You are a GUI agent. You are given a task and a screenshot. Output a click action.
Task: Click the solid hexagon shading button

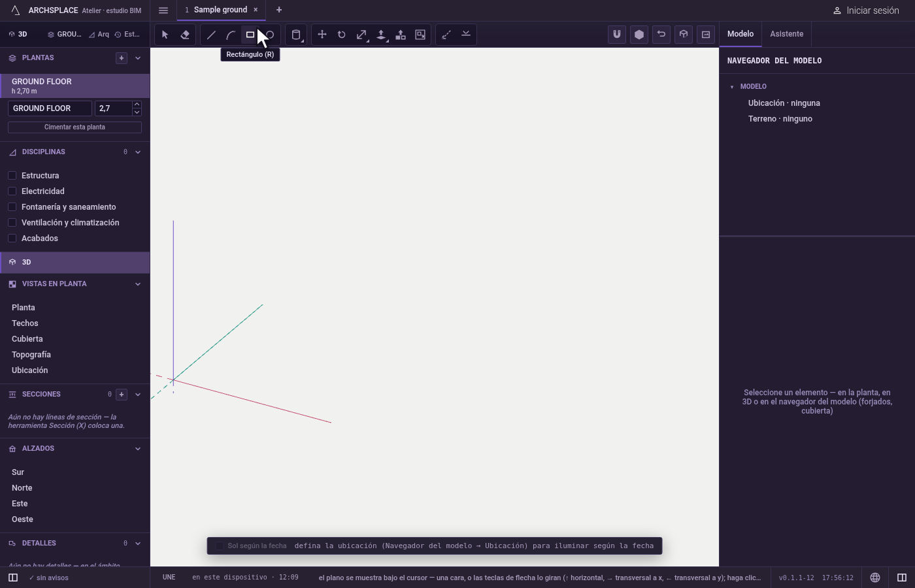639,35
